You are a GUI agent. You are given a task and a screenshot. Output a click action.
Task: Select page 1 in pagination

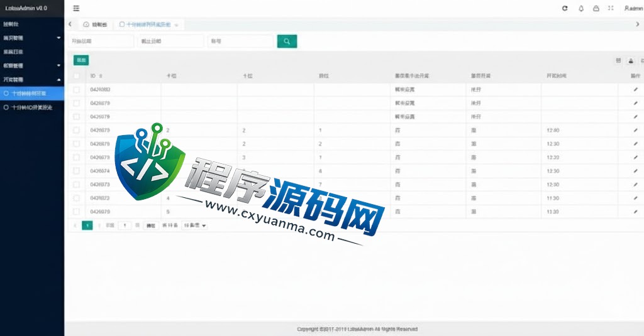click(x=87, y=225)
